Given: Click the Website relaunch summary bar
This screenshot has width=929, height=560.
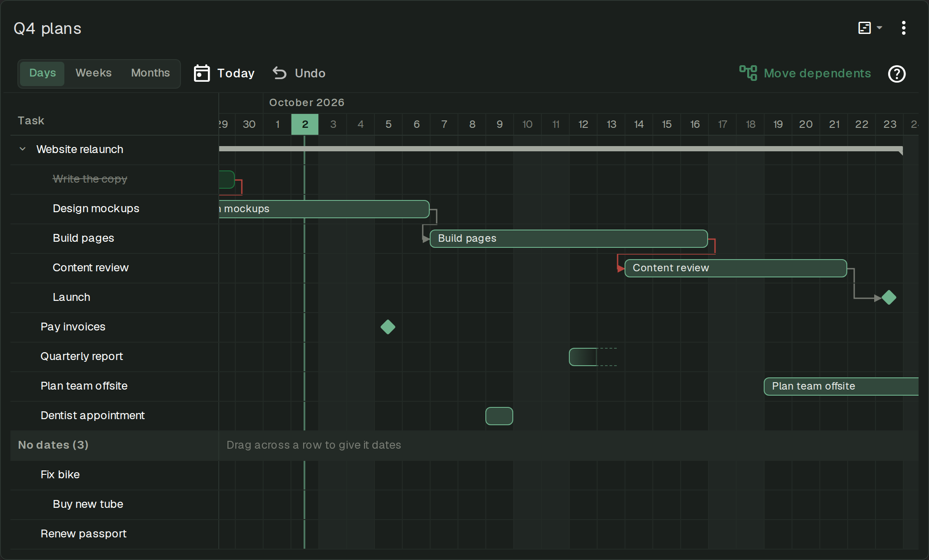Looking at the screenshot, I should [561, 149].
